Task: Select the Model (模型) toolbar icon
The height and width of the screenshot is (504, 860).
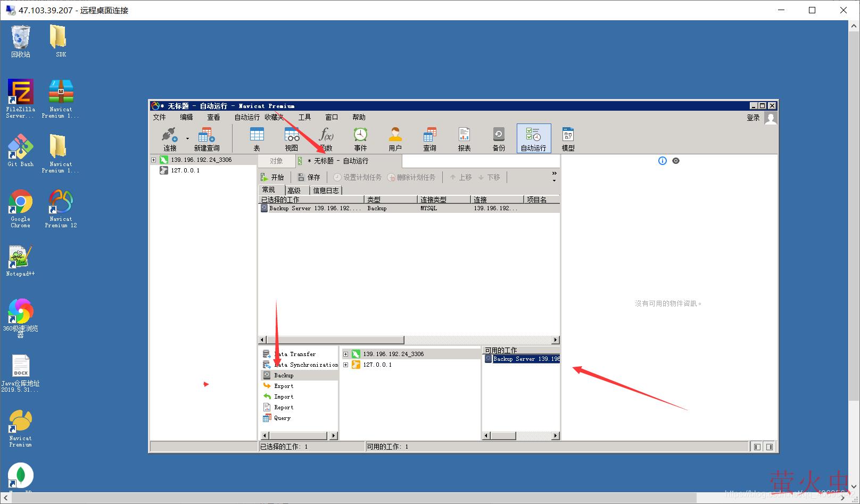Action: [x=568, y=139]
